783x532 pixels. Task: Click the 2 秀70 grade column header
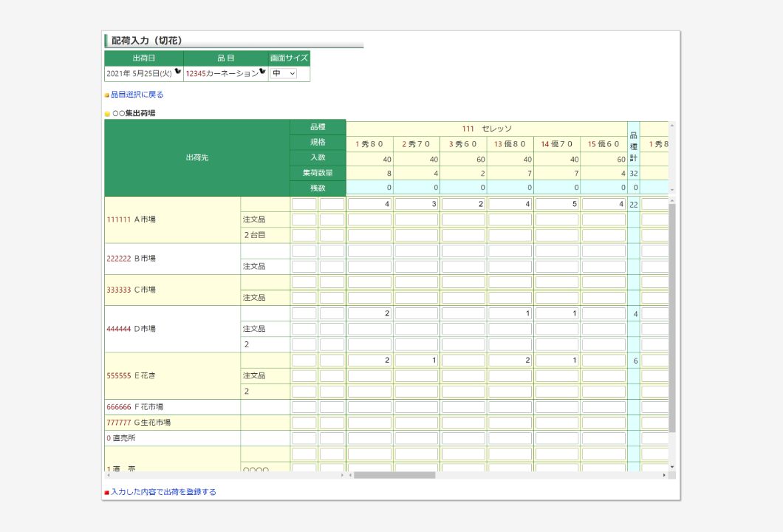417,144
